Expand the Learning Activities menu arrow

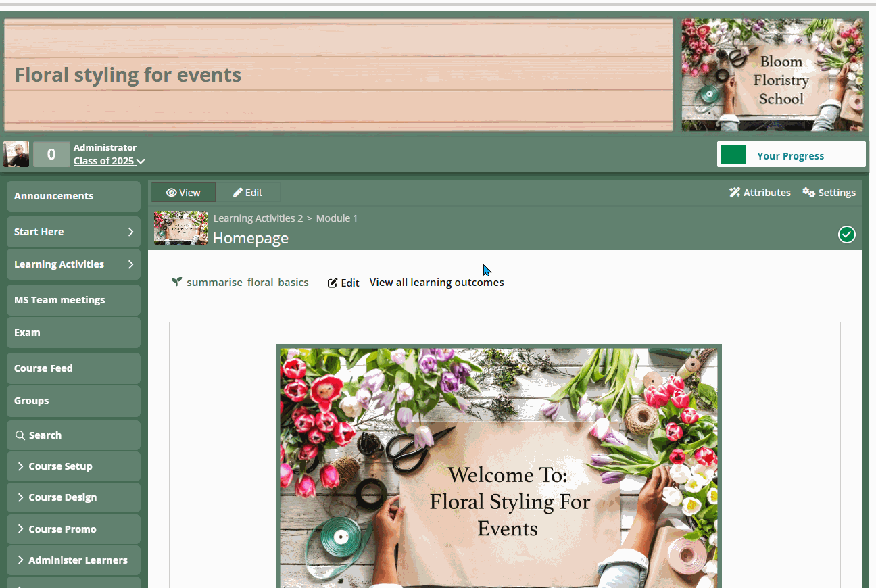(x=130, y=264)
